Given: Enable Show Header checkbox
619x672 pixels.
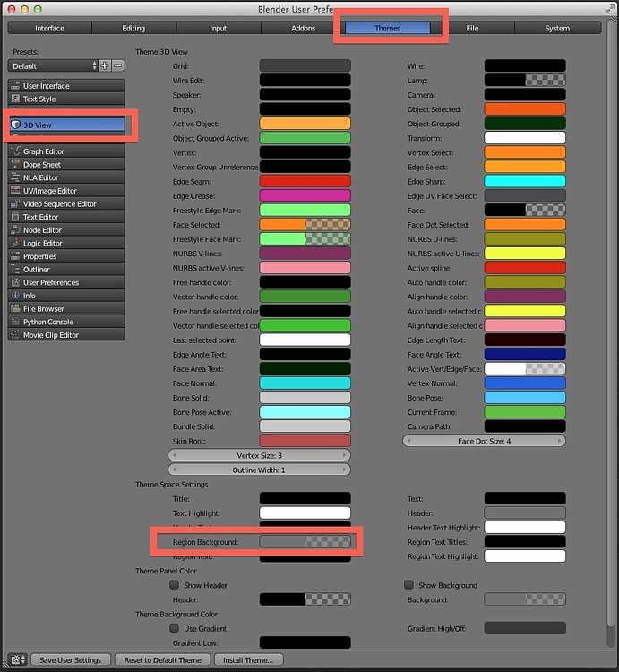Looking at the screenshot, I should pyautogui.click(x=174, y=584).
